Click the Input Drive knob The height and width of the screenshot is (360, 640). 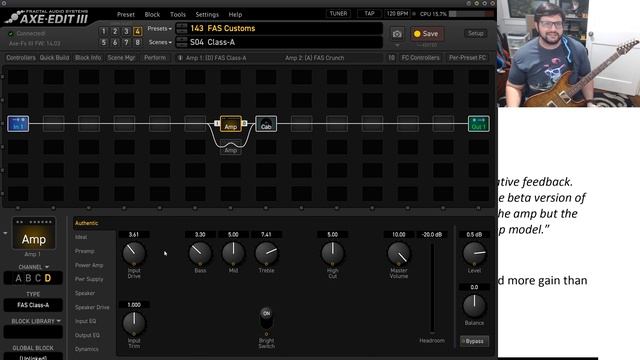[134, 253]
